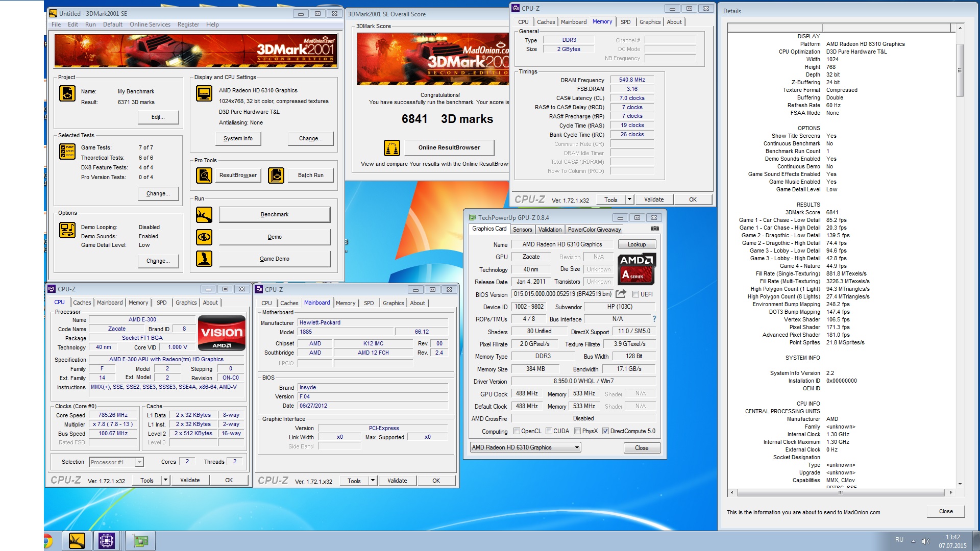Click the Details panel vertical scrollbar thumb

(960, 70)
